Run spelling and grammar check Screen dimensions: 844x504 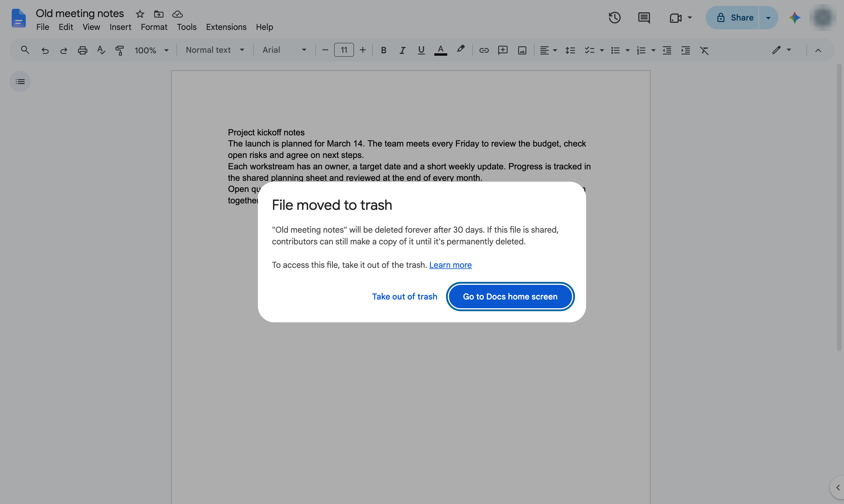[x=101, y=50]
